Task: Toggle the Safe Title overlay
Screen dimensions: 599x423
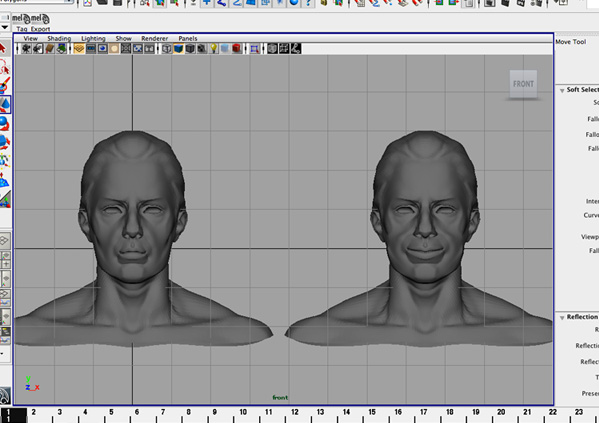Action: tap(149, 49)
